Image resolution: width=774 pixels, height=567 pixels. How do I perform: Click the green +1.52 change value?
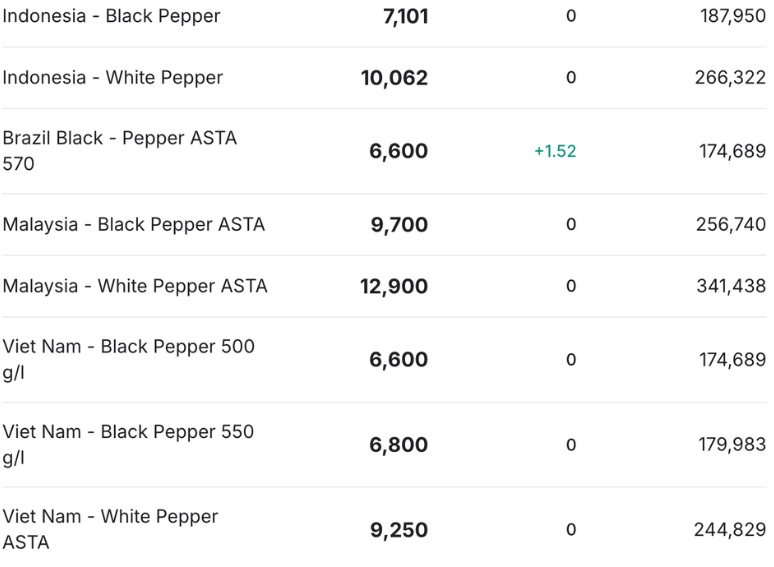555,151
